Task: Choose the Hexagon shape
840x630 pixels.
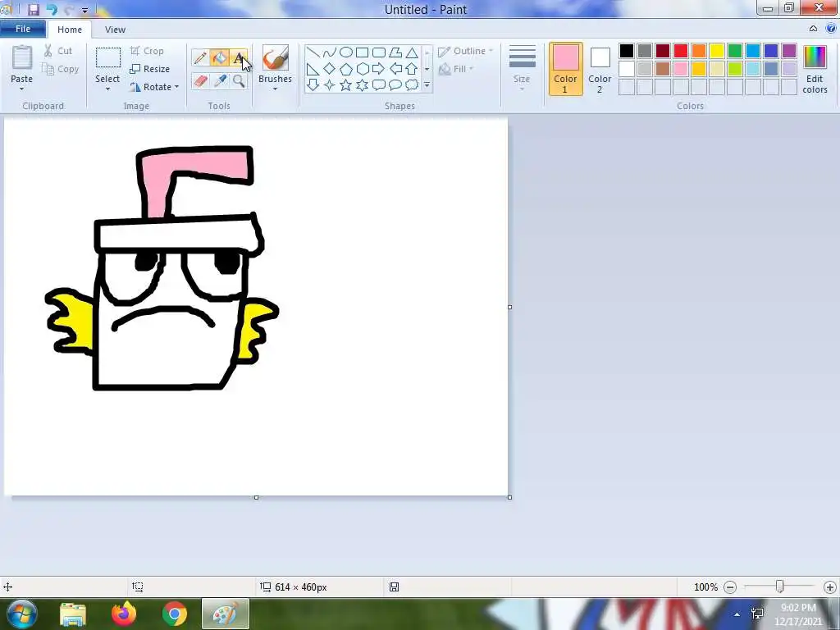Action: pos(362,69)
